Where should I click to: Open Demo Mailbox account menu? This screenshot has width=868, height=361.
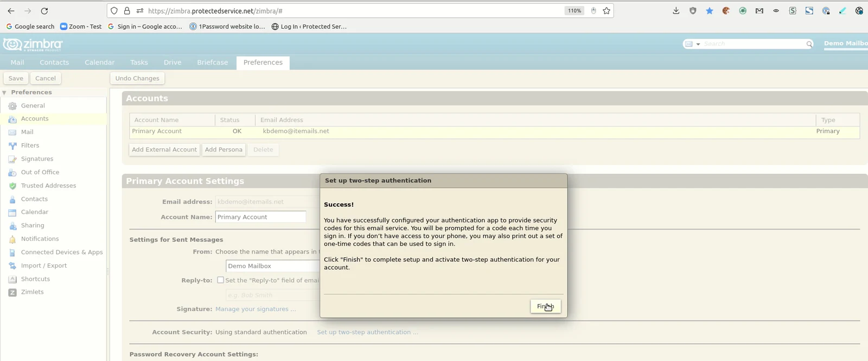point(846,44)
